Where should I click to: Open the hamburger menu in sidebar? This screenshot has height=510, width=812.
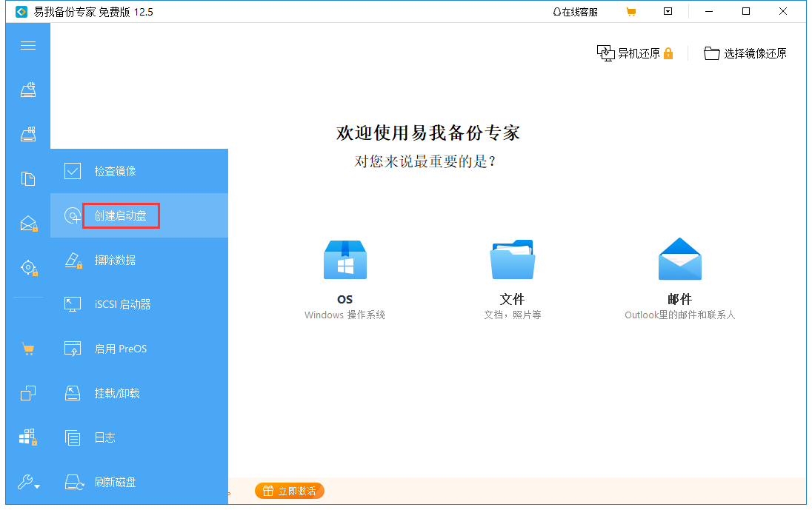tap(28, 45)
